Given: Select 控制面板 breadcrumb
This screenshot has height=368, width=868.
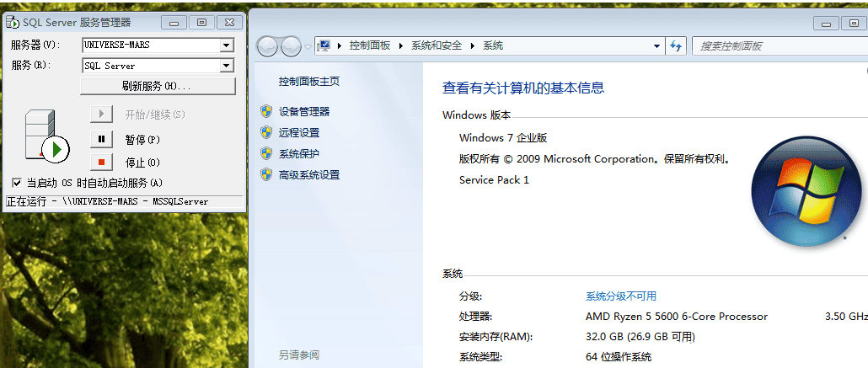Looking at the screenshot, I should 370,46.
